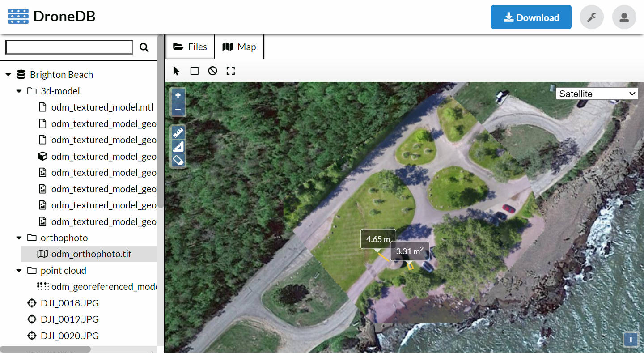The image size is (644, 353).
Task: Select the rectangle selection tool
Action: coord(194,70)
